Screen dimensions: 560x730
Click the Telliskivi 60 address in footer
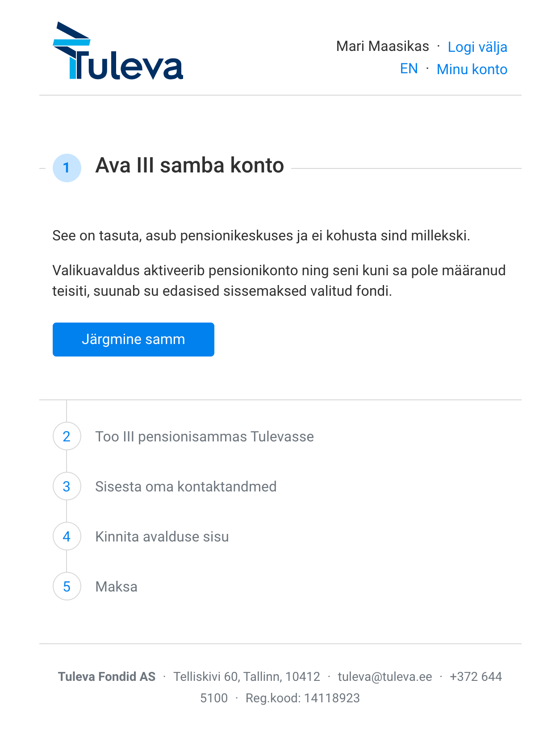tap(247, 677)
